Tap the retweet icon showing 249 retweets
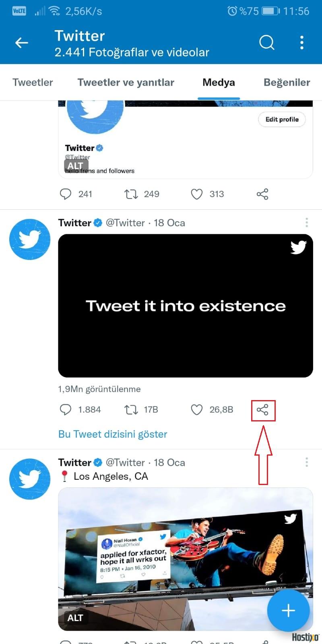The width and height of the screenshot is (322, 644). 130,194
